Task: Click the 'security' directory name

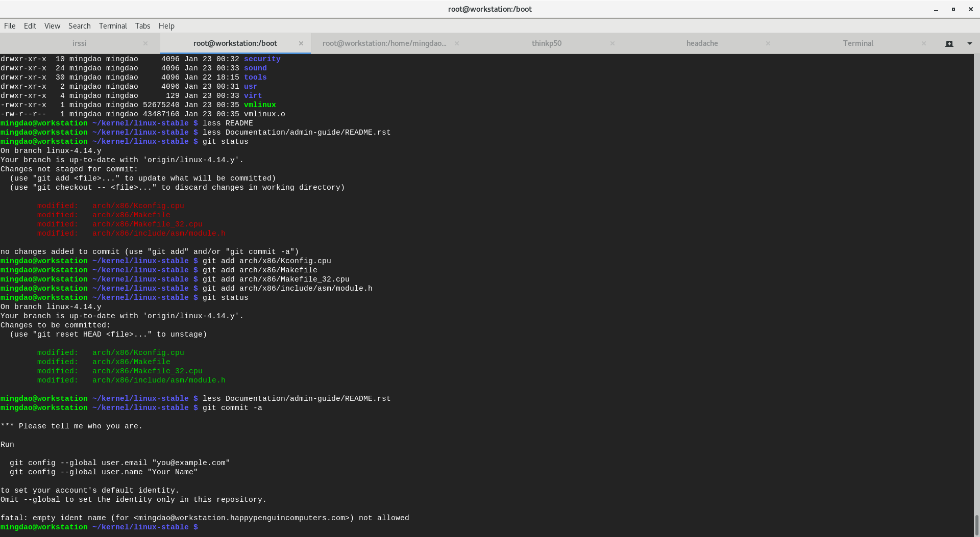Action: pyautogui.click(x=262, y=59)
